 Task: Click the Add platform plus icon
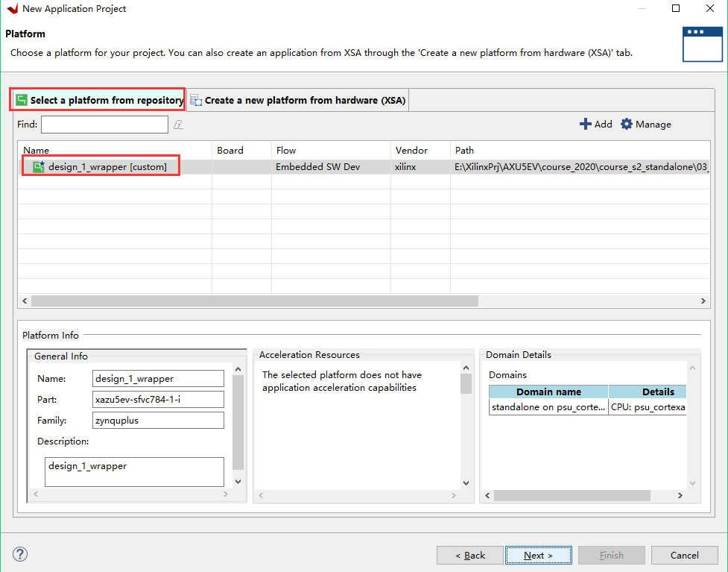[x=586, y=124]
